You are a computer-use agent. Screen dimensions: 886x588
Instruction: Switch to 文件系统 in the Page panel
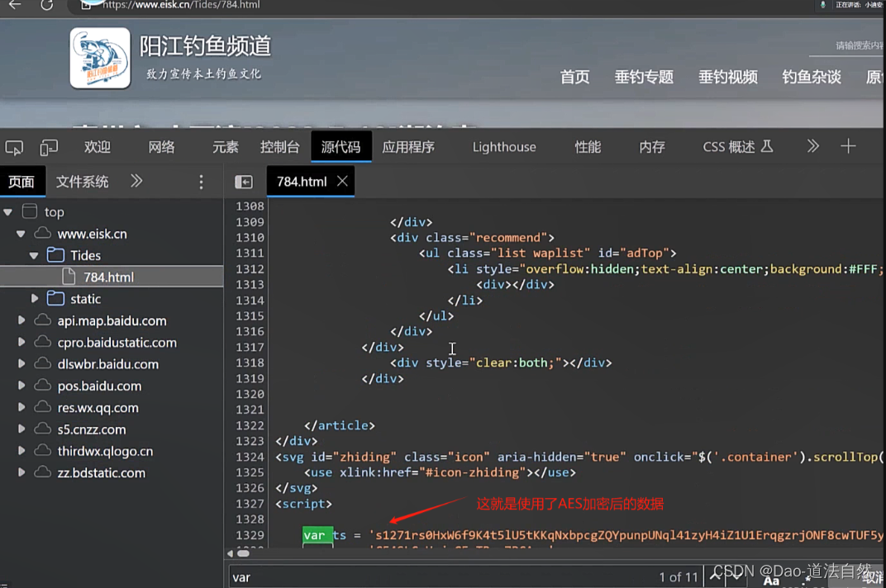click(82, 181)
